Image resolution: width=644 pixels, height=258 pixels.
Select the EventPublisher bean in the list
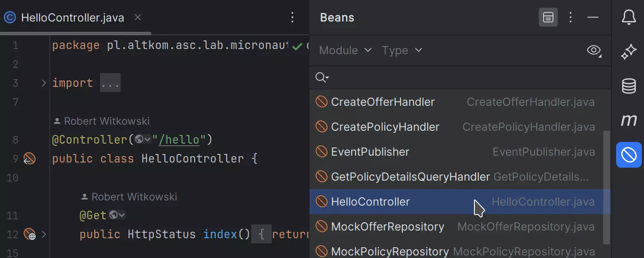tap(370, 152)
